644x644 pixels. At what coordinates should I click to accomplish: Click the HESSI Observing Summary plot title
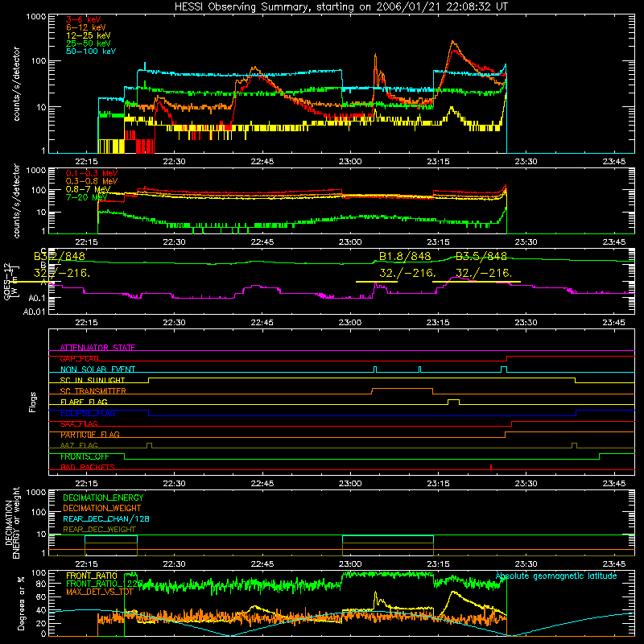pos(341,7)
